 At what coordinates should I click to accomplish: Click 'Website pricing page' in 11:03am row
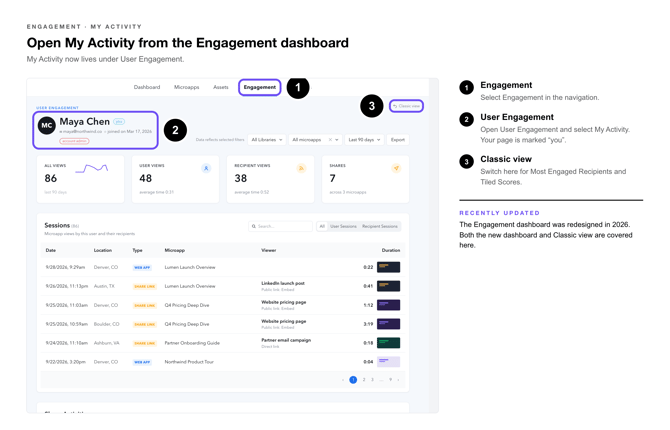coord(283,302)
